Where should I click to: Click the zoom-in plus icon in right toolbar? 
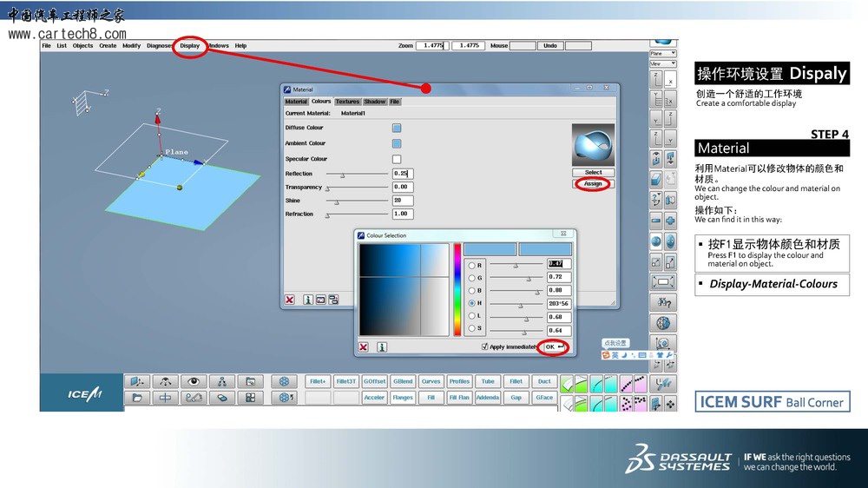click(670, 221)
